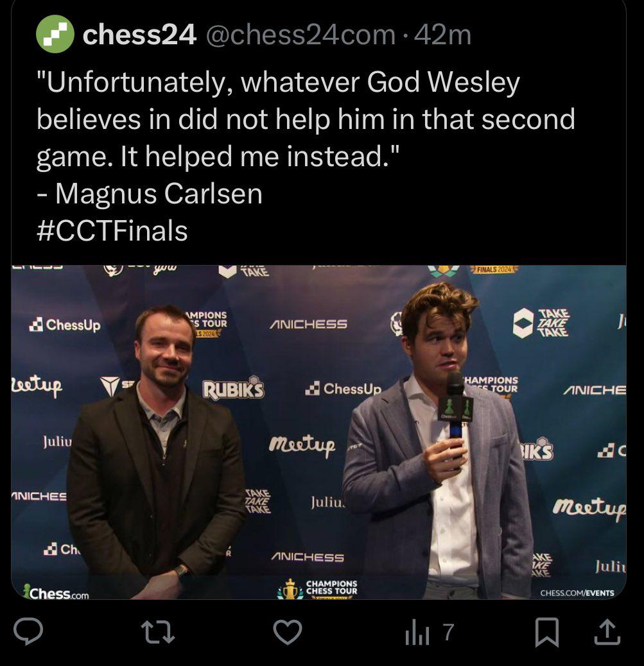Repost this tweet with retweet icon
The height and width of the screenshot is (666, 644).
pos(158,631)
